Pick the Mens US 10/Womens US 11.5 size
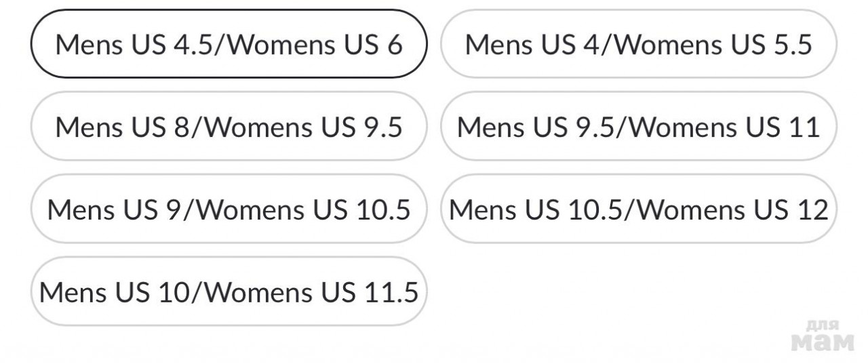The height and width of the screenshot is (364, 868). (x=229, y=292)
